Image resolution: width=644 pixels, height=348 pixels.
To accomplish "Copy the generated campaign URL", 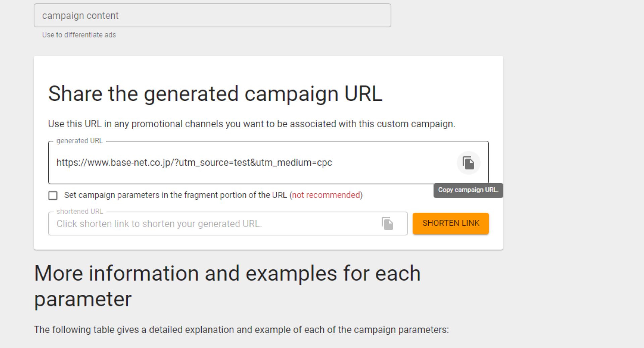I will [x=468, y=163].
